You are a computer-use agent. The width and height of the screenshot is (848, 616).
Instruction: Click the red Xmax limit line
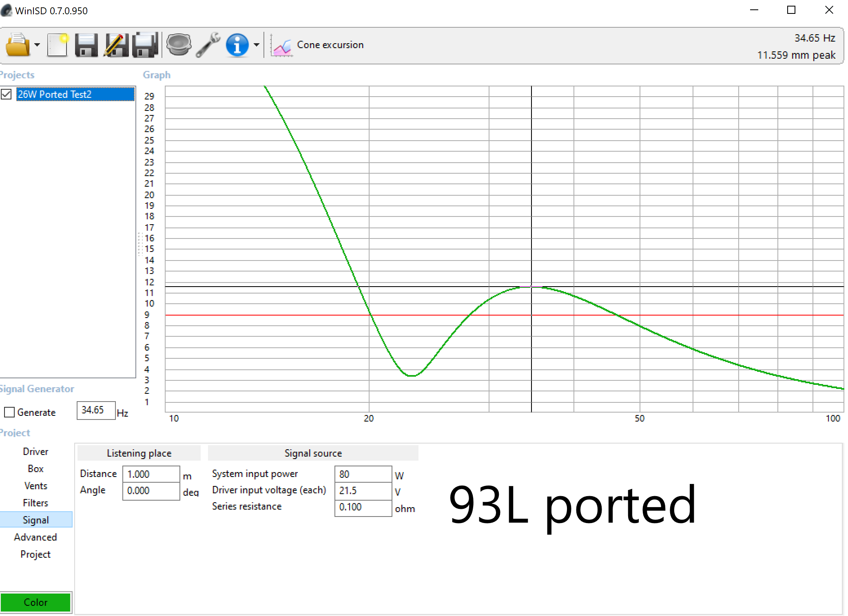[x=504, y=315]
